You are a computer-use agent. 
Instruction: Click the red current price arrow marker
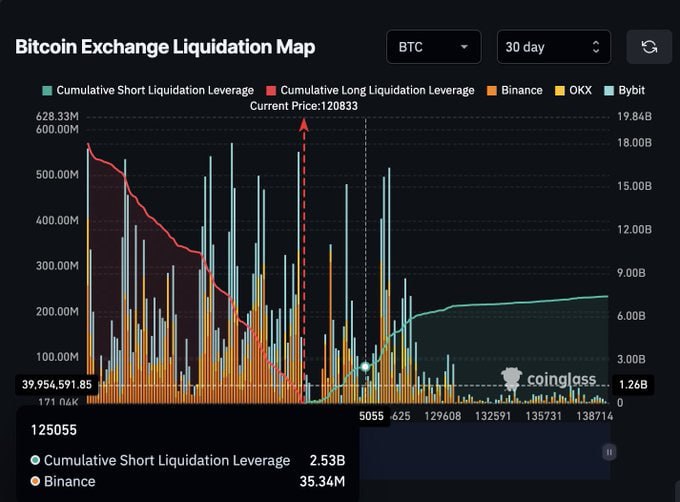pyautogui.click(x=304, y=125)
